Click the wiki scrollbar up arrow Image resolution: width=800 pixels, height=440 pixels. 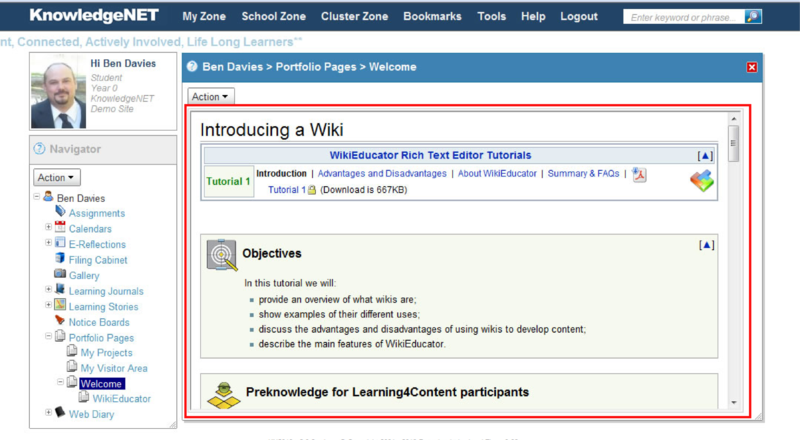[734, 119]
